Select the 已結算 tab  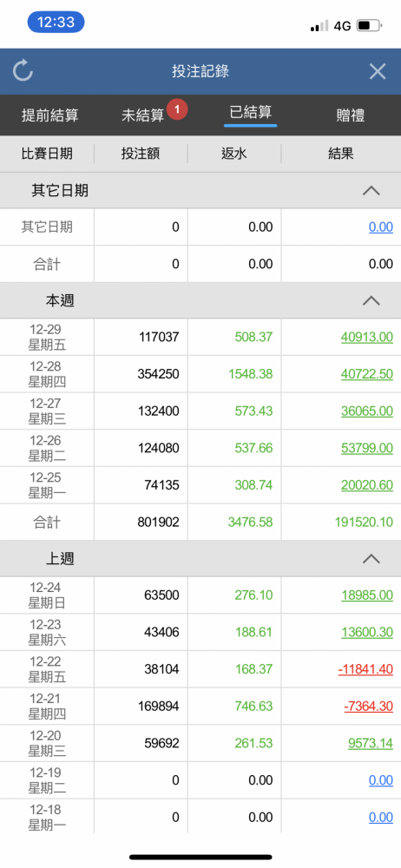click(250, 112)
